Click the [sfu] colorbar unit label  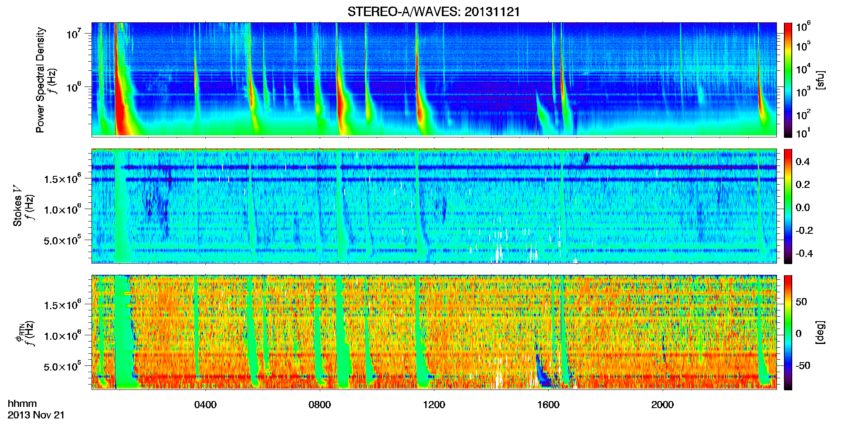coord(820,80)
